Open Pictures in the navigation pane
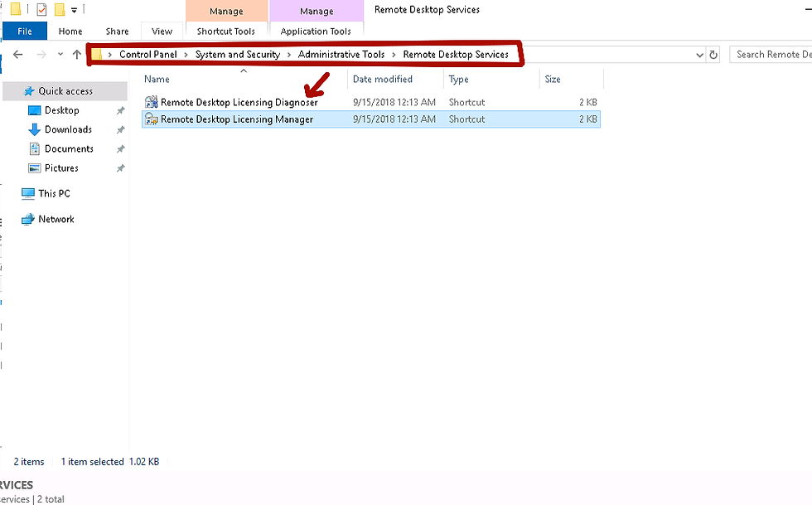 (61, 168)
